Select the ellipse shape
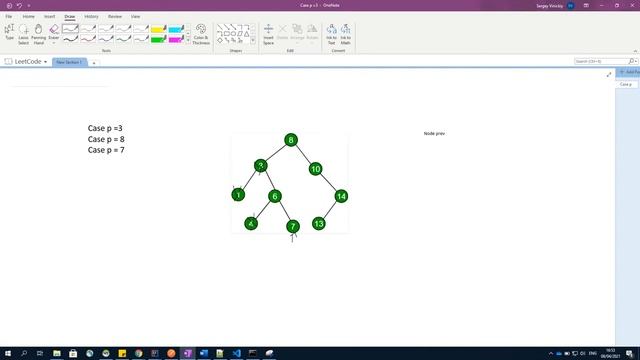This screenshot has height=360, width=640. tap(233, 34)
